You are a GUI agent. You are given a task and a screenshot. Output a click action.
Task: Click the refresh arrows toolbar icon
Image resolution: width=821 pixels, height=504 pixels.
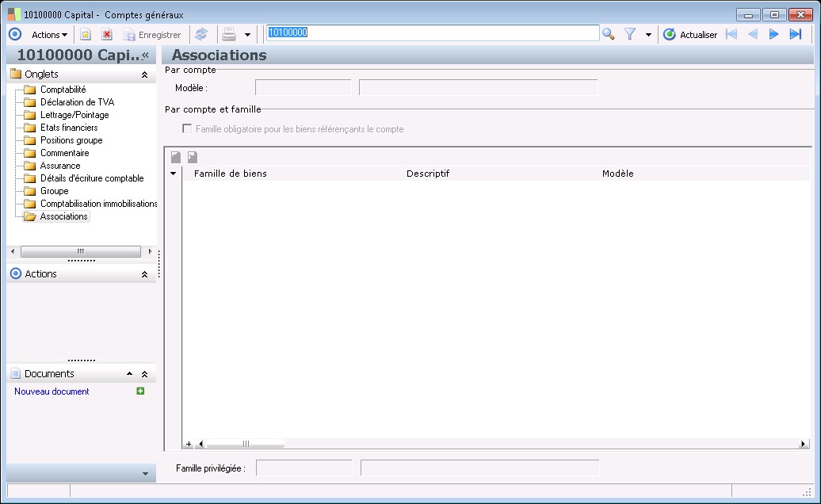point(201,35)
